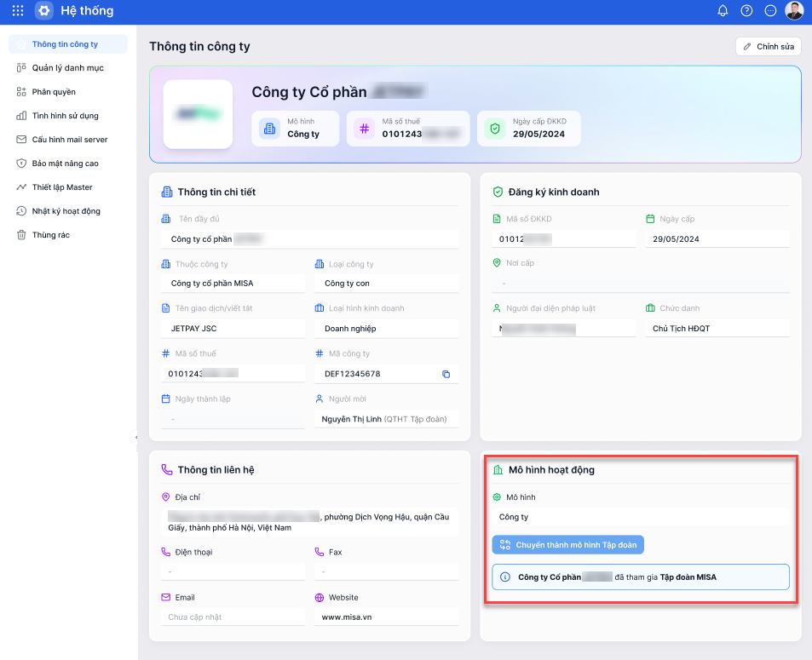Open Tình hình sử dụng page
The width and height of the screenshot is (812, 660).
[x=65, y=116]
